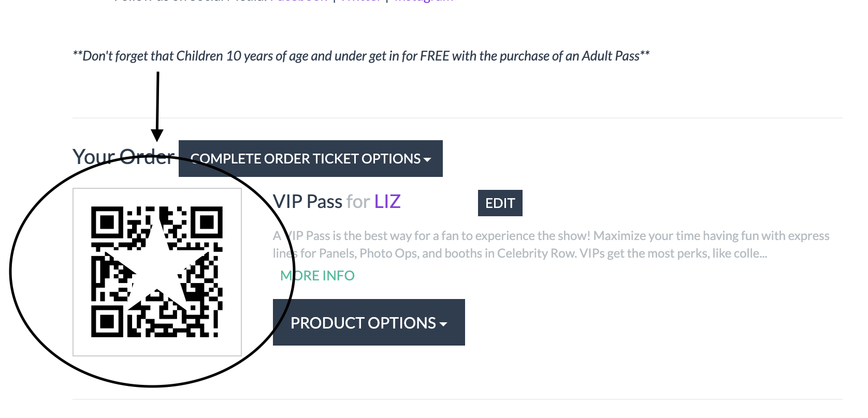Expand the MORE INFO description link

317,276
